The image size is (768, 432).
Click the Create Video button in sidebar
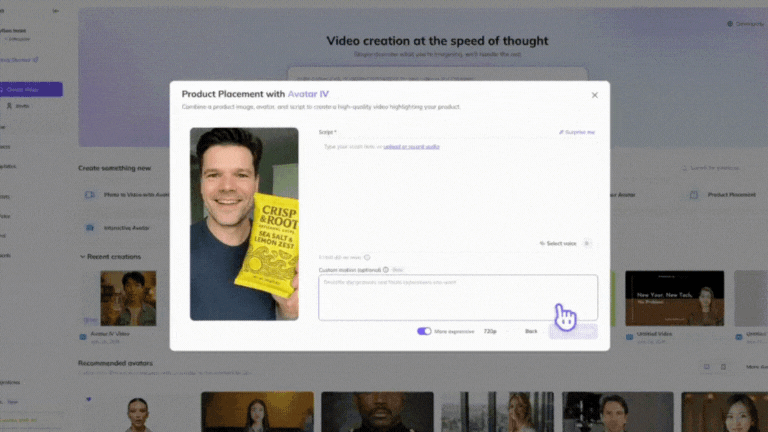click(31, 89)
